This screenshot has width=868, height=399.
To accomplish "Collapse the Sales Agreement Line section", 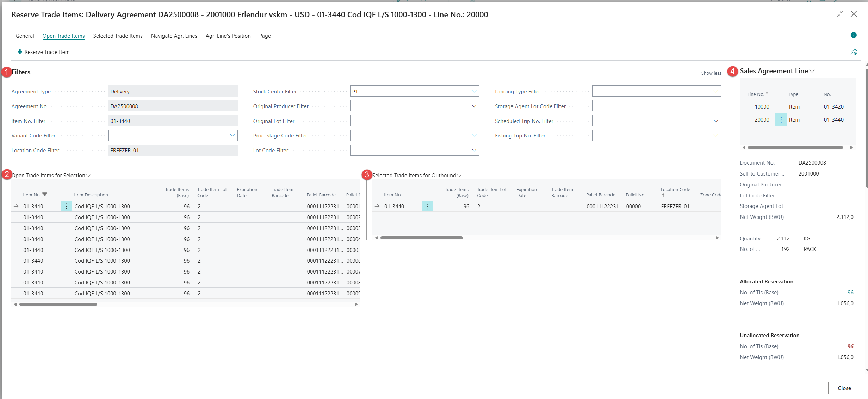I will (812, 71).
